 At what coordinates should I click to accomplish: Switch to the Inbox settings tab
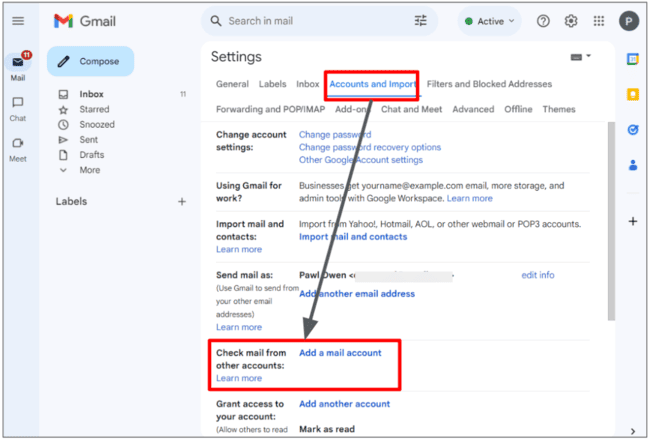(308, 84)
